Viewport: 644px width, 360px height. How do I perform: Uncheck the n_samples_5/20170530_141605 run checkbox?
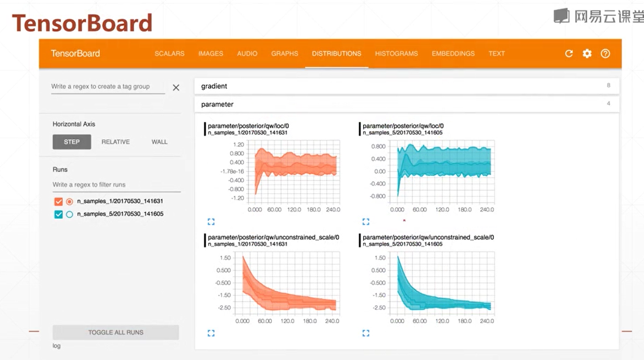click(x=58, y=215)
